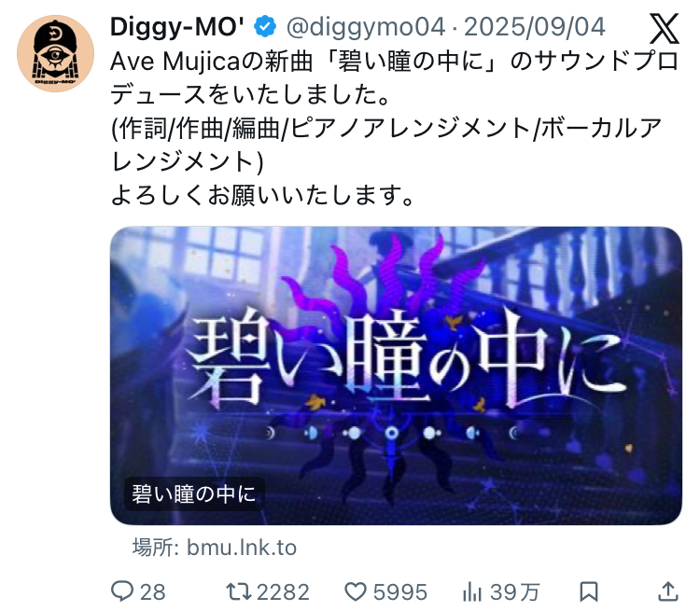Open the @diggymo04 handle link
Viewport: 700px width, 611px height.
point(366,27)
